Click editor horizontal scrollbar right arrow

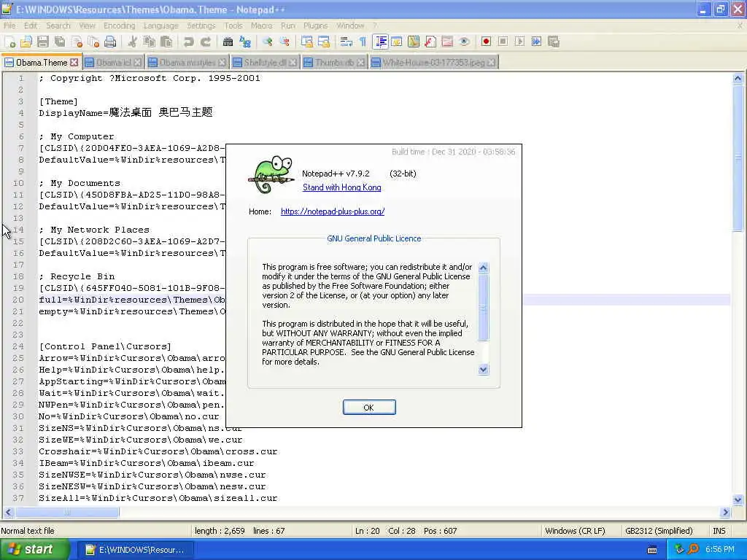point(725,513)
